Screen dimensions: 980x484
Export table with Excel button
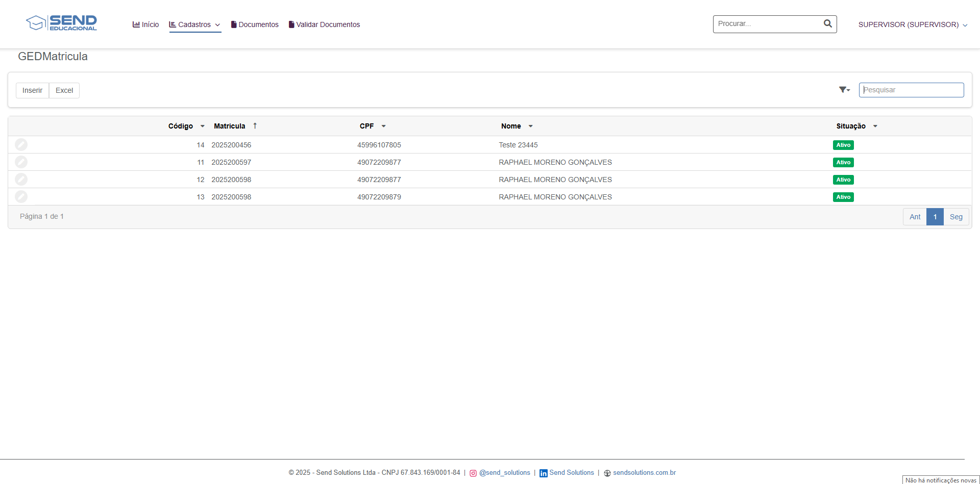click(64, 90)
